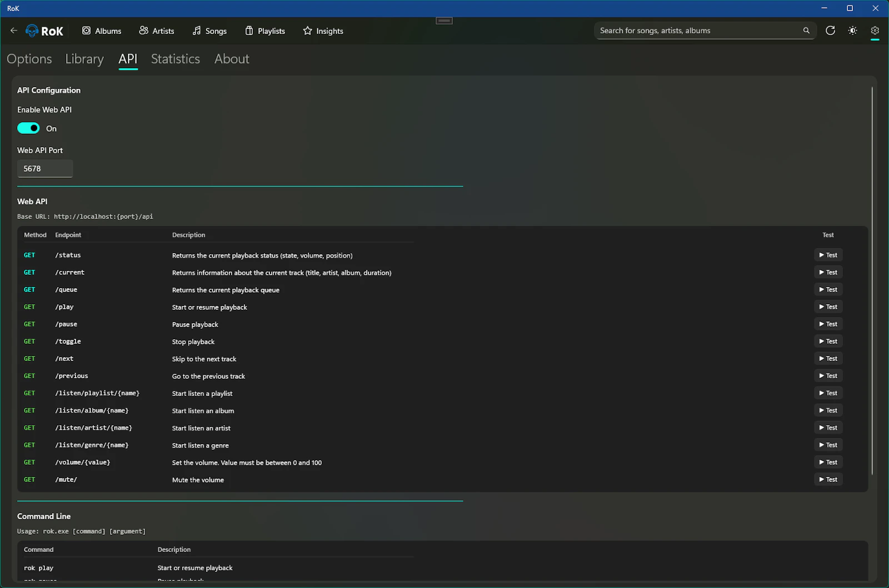Open the Playlists page
Image resolution: width=889 pixels, height=588 pixels.
click(265, 31)
